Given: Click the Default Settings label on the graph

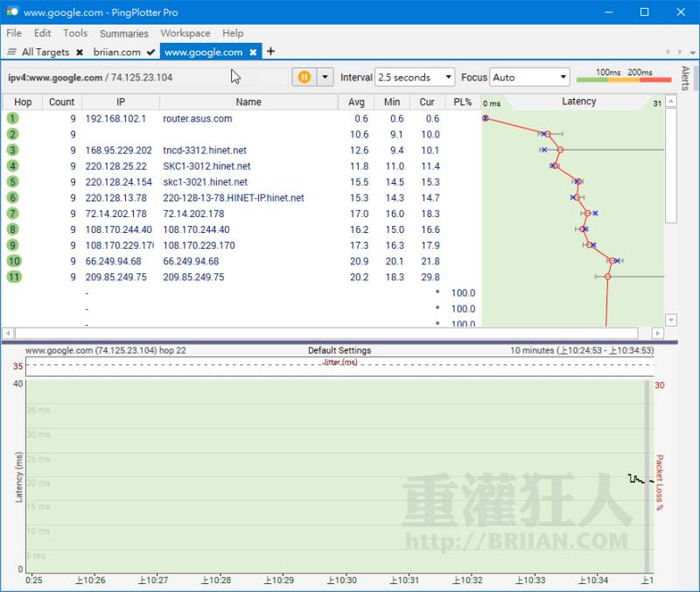Looking at the screenshot, I should 339,350.
